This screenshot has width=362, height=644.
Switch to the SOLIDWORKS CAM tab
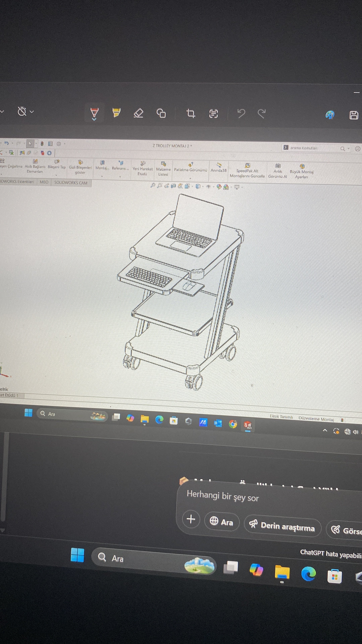(71, 183)
